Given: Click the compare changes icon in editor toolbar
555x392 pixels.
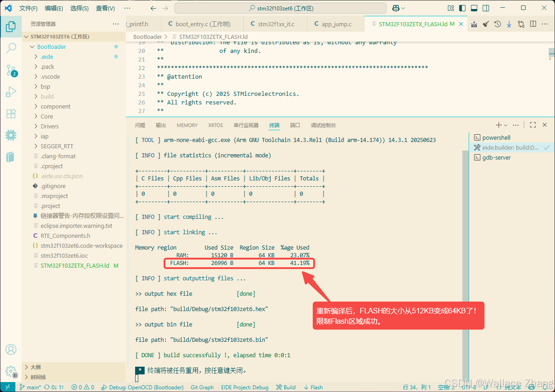Looking at the screenshot, I should [521, 24].
